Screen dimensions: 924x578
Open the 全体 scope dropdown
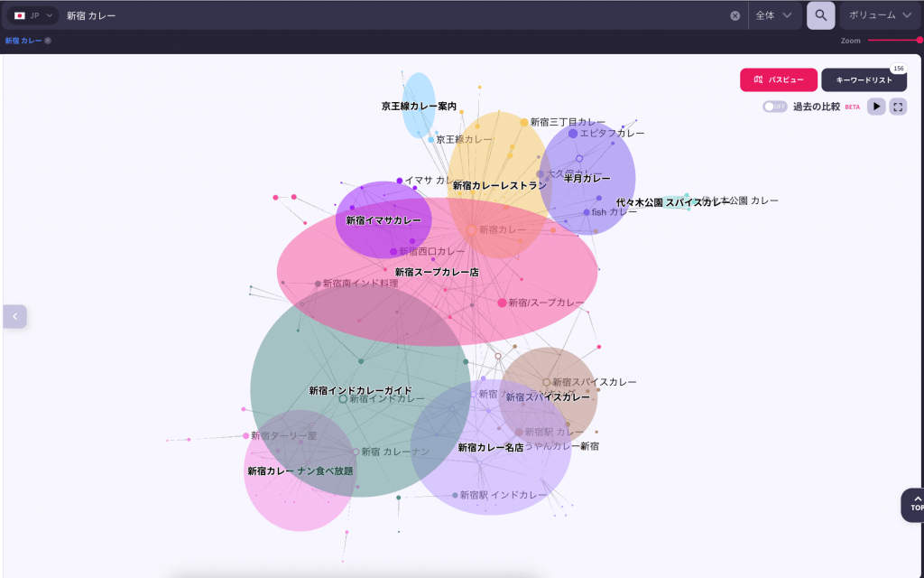[774, 15]
